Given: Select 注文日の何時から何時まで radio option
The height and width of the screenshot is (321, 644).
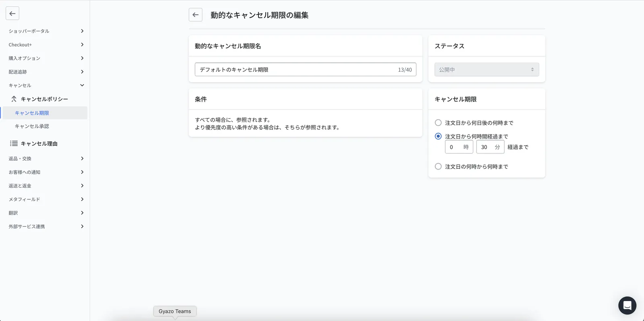Looking at the screenshot, I should click(x=438, y=166).
